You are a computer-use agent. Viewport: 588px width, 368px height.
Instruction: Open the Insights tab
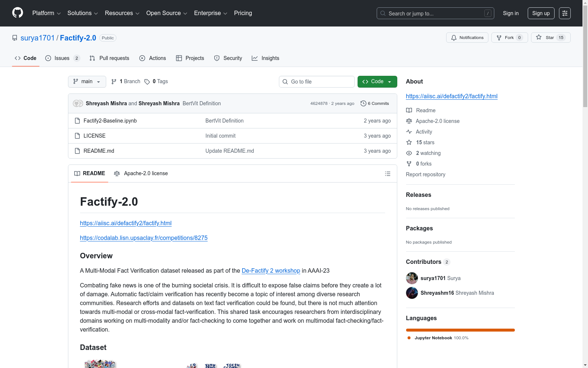pyautogui.click(x=265, y=58)
